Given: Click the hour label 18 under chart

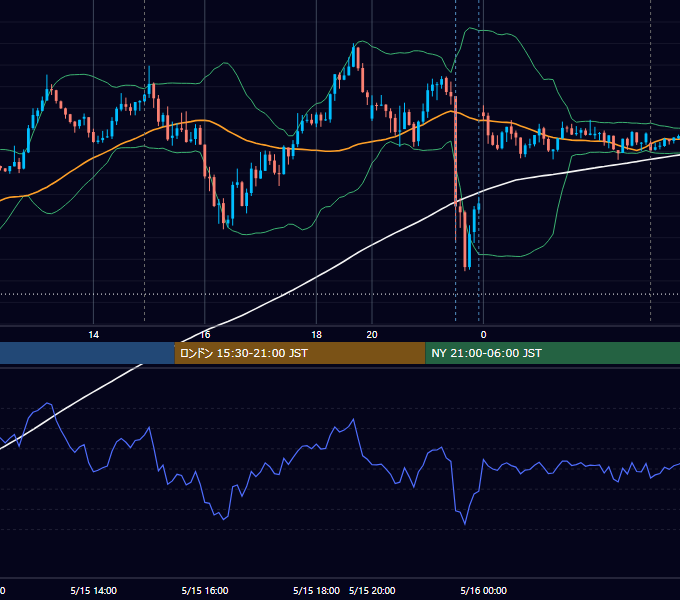Looking at the screenshot, I should [317, 335].
